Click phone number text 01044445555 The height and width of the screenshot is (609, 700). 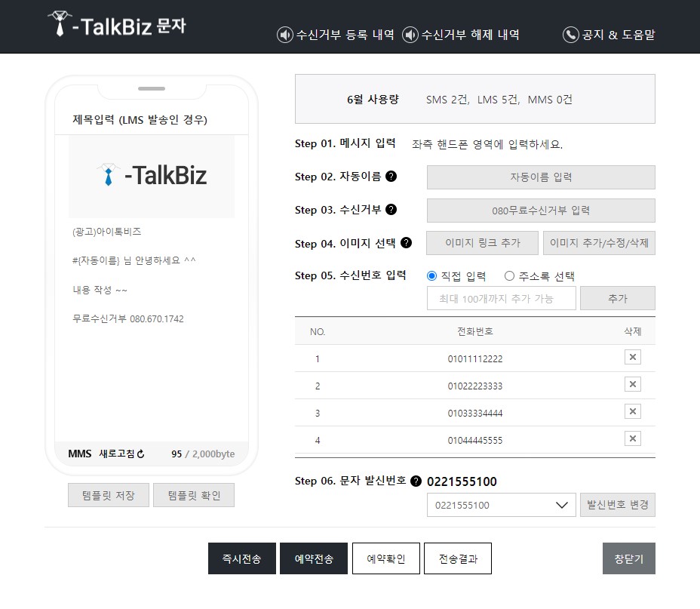pyautogui.click(x=475, y=441)
